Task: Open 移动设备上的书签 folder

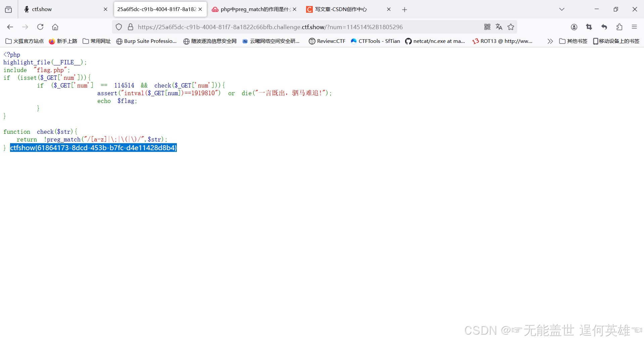Action: coord(616,41)
